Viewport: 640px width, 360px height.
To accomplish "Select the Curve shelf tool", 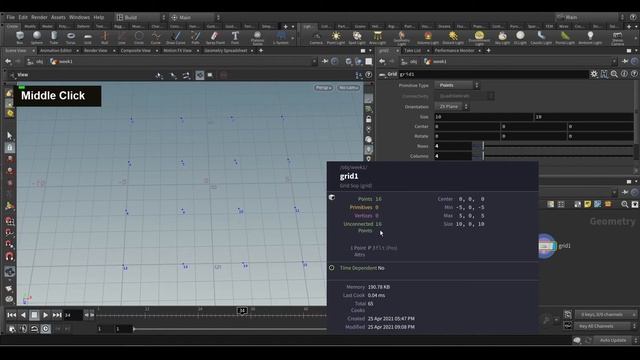I will pyautogui.click(x=156, y=38).
